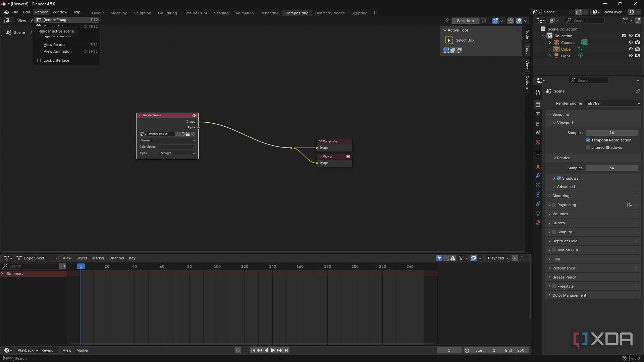Open the Tool properties tab
The height and width of the screenshot is (362, 644).
[x=538, y=93]
